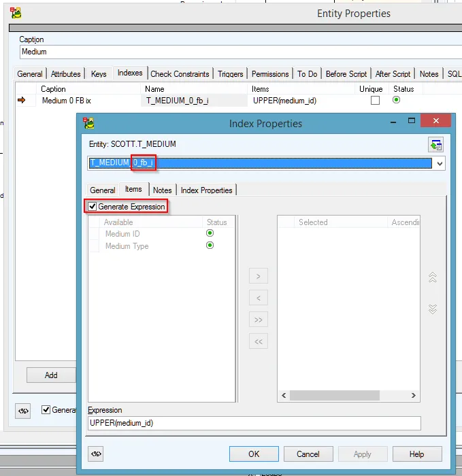Click into the Expression input field

(254, 423)
